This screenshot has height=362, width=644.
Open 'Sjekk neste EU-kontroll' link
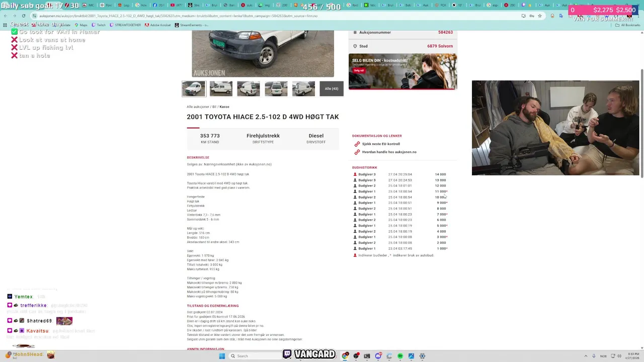381,144
